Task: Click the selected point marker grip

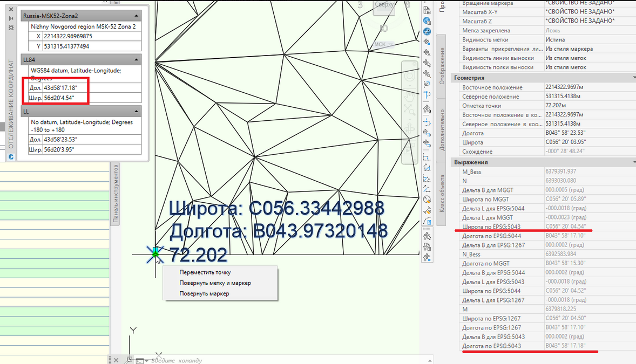Action: (x=155, y=251)
